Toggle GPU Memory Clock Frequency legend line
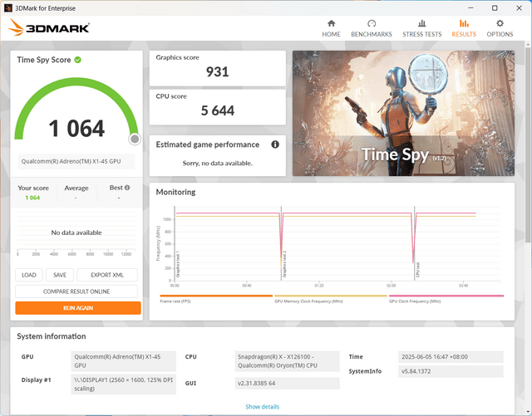532x416 pixels. (x=331, y=296)
